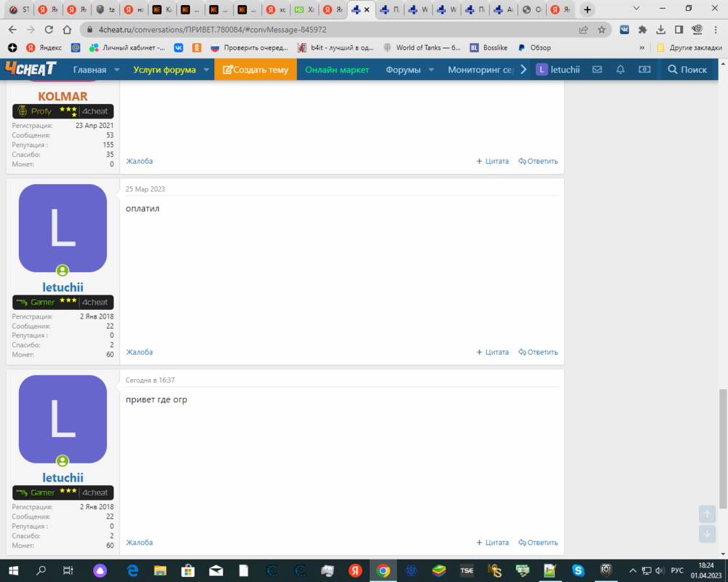Click the scroll-to-bottom arrow button
This screenshot has height=582, width=728.
tap(707, 533)
